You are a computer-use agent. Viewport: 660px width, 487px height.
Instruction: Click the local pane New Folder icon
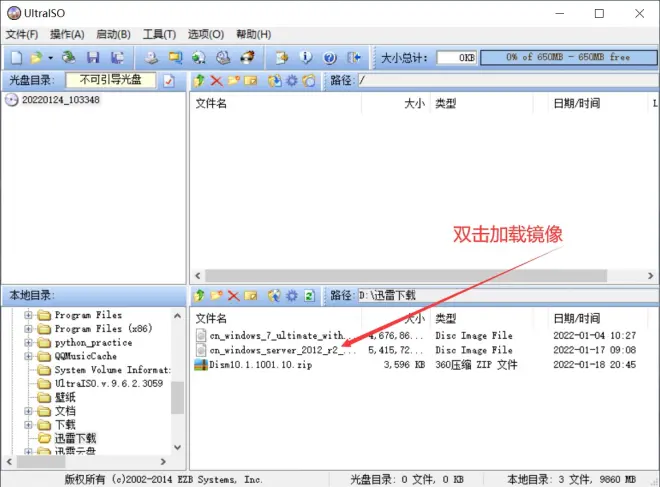[x=216, y=295]
